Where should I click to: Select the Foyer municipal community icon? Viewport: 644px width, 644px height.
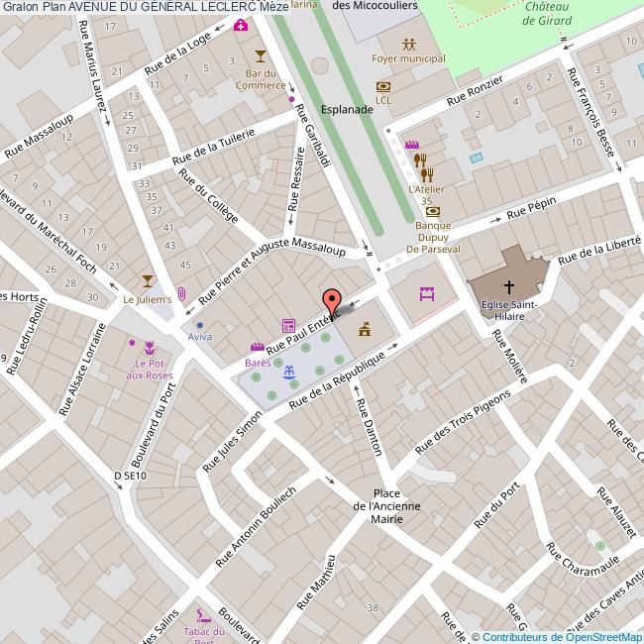tap(408, 45)
